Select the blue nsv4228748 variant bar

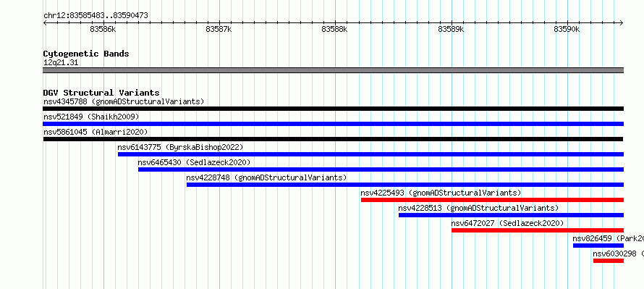(x=405, y=185)
